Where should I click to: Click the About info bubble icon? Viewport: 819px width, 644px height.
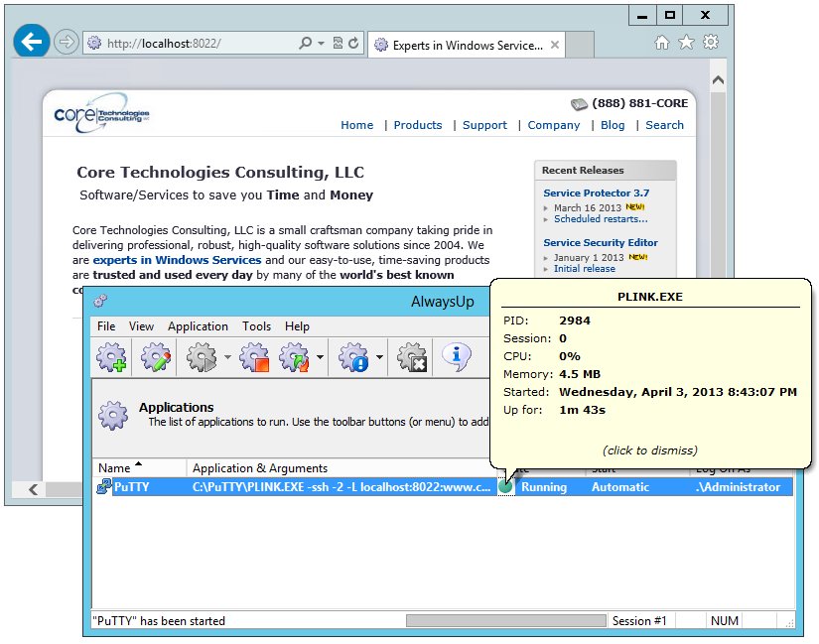click(457, 357)
